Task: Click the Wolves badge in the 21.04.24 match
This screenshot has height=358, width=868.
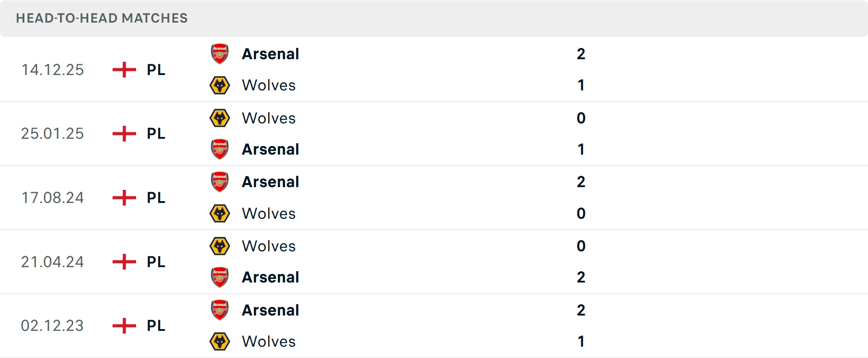Action: click(220, 246)
